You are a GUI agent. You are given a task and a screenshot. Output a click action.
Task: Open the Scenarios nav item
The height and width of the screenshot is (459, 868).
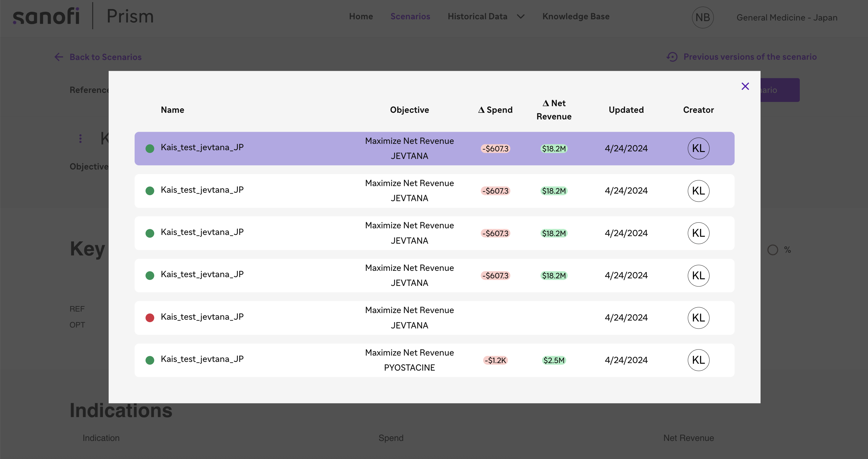410,17
